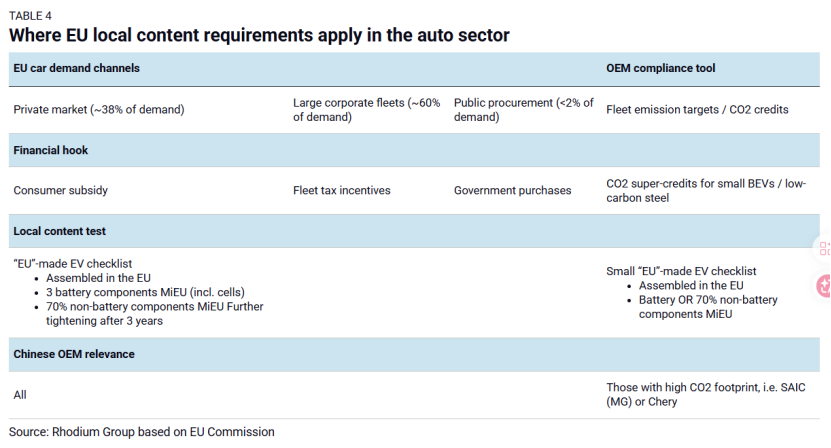Click the 'Small "EU"-made EV checklist' text

tap(681, 271)
